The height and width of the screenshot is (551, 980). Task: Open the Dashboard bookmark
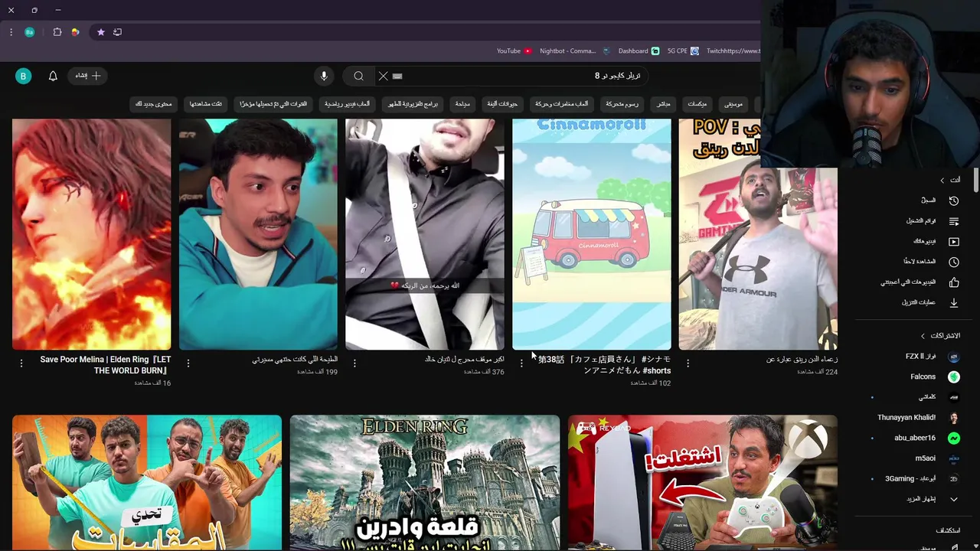[x=639, y=51]
